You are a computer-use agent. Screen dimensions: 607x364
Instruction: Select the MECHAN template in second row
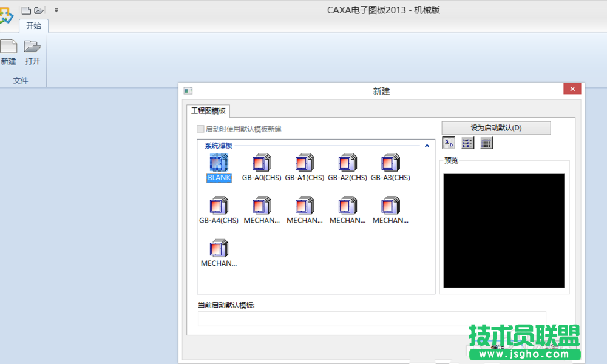[262, 207]
